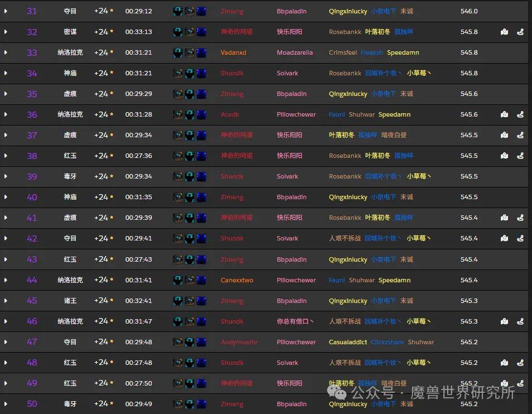532x414 pixels.
Task: Unfold the rank 38 row arrow
Action: tap(6, 156)
